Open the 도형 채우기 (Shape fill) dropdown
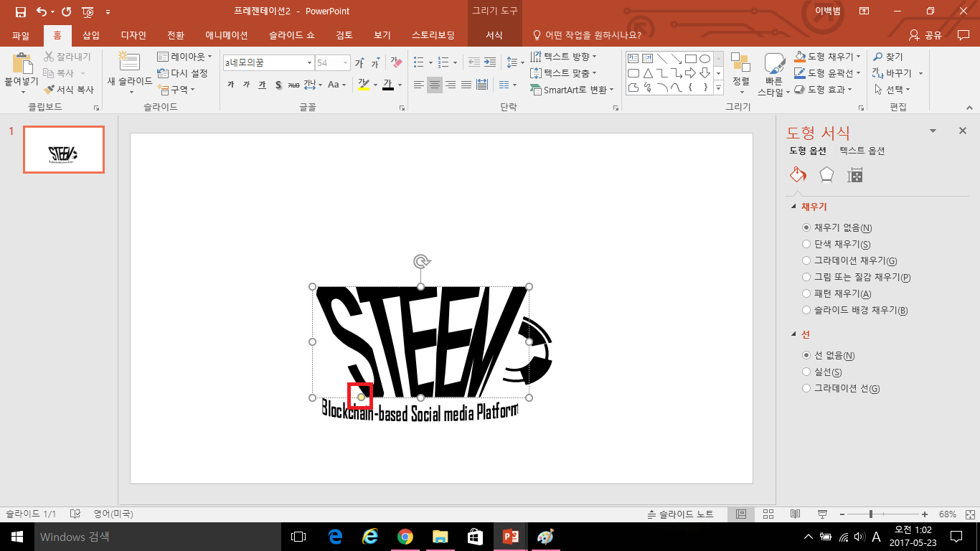Viewport: 980px width, 551px height. coord(829,57)
